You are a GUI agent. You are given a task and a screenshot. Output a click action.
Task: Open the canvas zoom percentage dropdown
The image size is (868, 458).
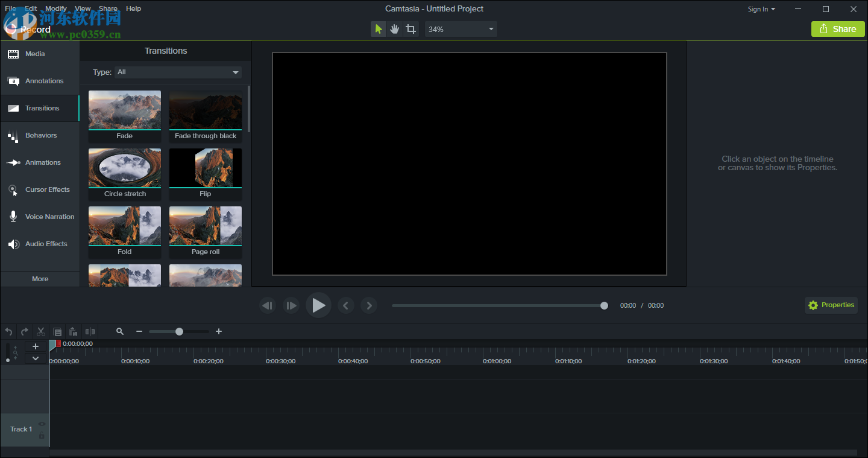461,28
